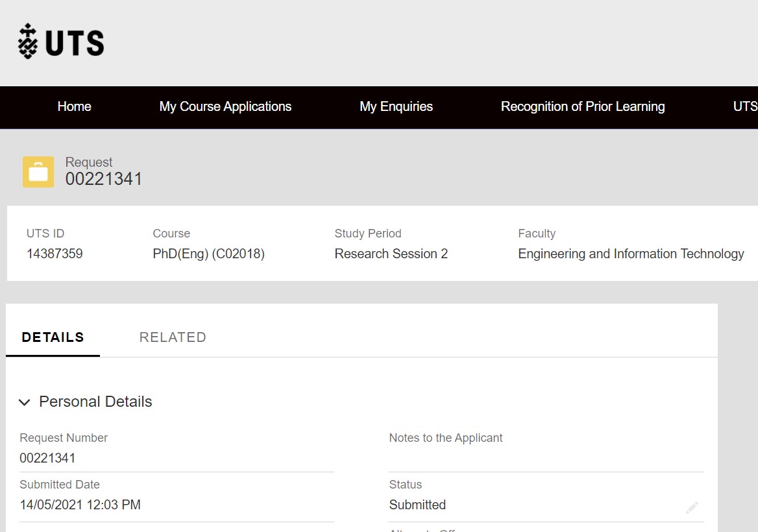
Task: Click UTS ID value 14387359
Action: coord(55,254)
